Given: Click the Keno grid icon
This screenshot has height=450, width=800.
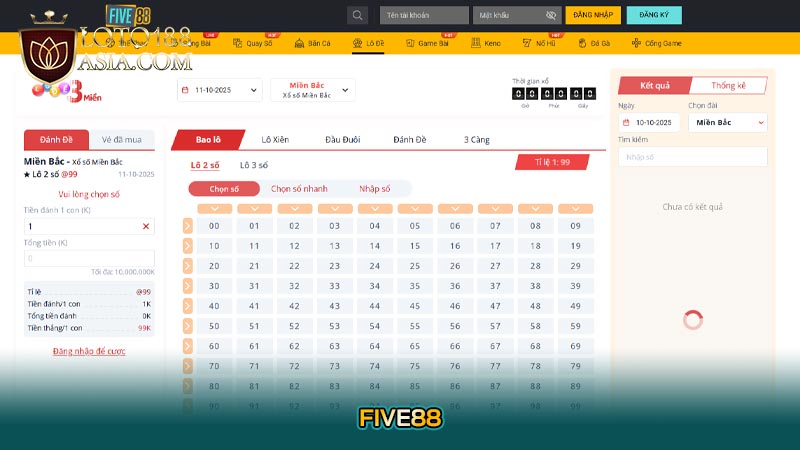Looking at the screenshot, I should tap(476, 43).
